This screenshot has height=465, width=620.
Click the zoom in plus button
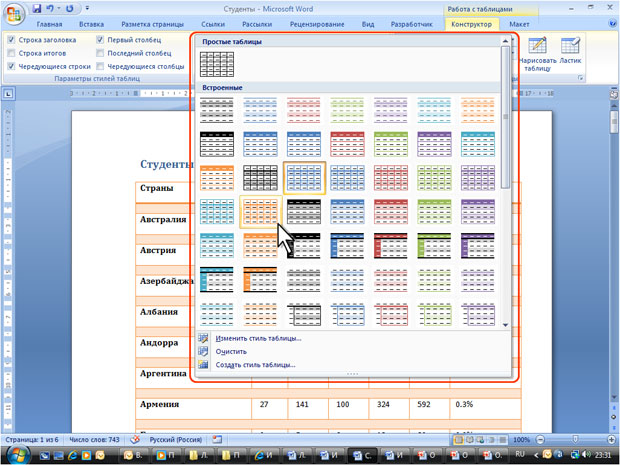click(x=612, y=440)
